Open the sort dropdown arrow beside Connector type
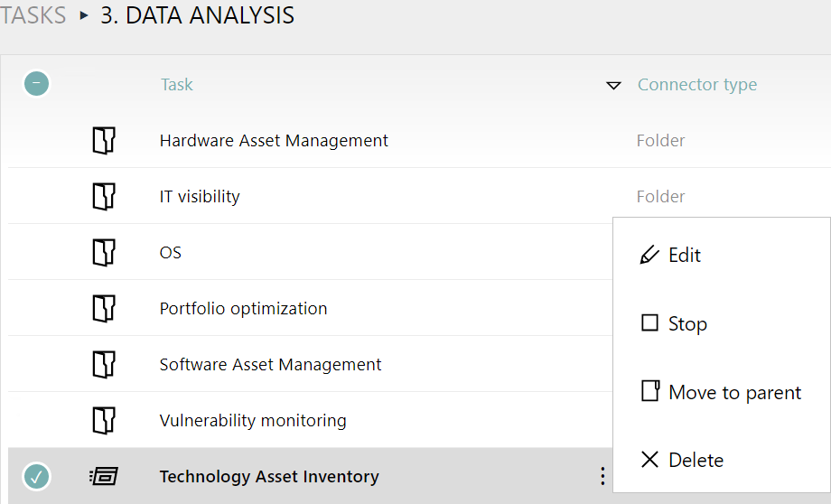Image resolution: width=831 pixels, height=504 pixels. click(614, 85)
